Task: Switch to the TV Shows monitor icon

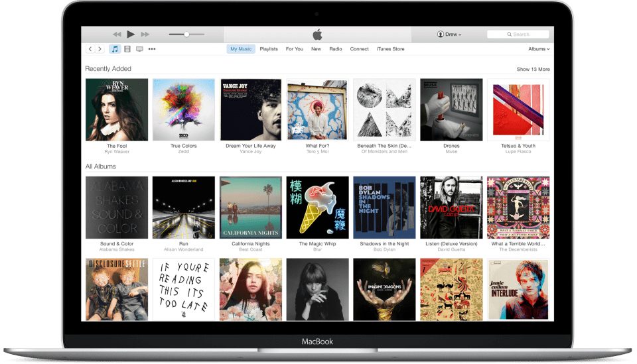Action: (139, 48)
